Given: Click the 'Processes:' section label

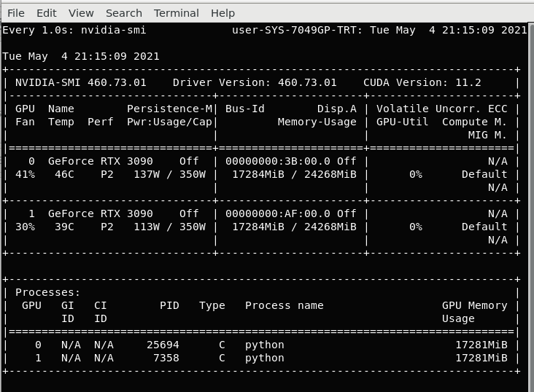Looking at the screenshot, I should [x=48, y=293].
